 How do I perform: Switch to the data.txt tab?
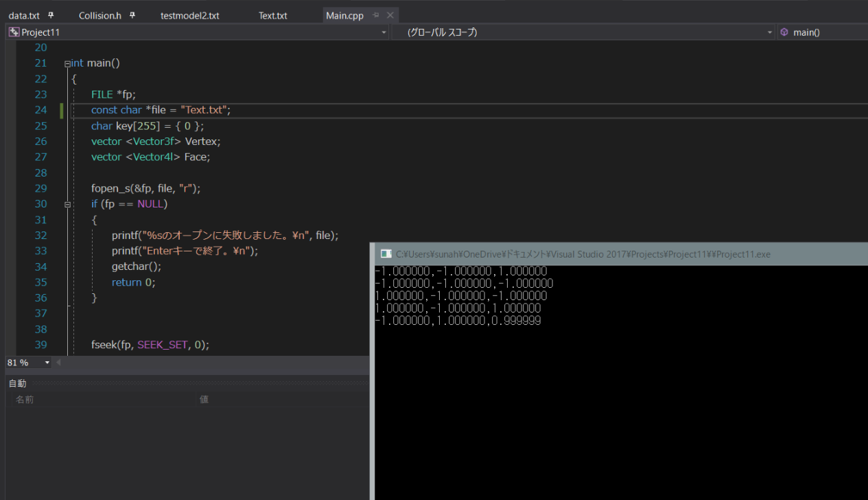24,15
